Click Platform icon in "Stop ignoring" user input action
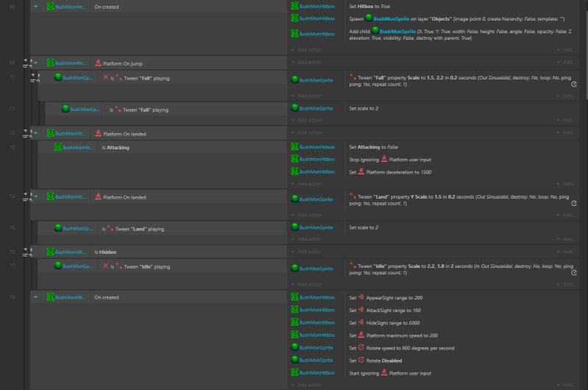588x390 pixels. (x=384, y=159)
